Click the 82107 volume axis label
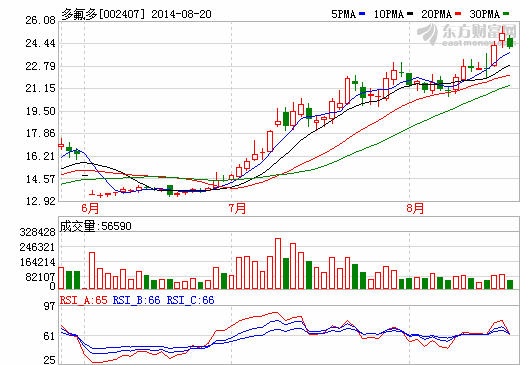 coord(40,277)
